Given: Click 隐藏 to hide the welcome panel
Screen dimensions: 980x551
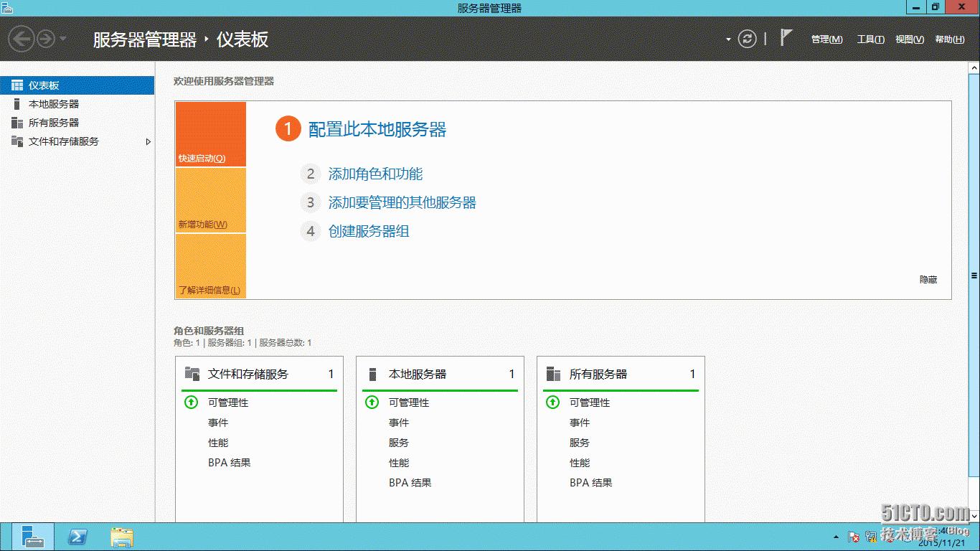Looking at the screenshot, I should coord(930,280).
